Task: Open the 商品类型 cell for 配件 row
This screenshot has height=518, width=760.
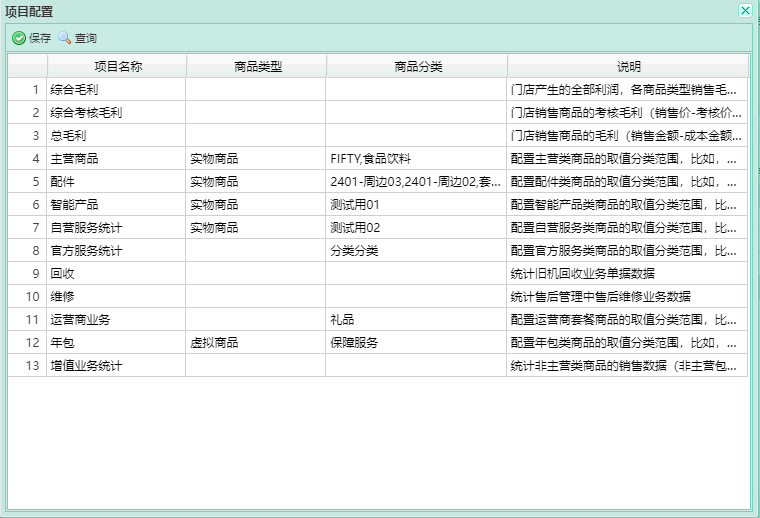Action: click(256, 181)
